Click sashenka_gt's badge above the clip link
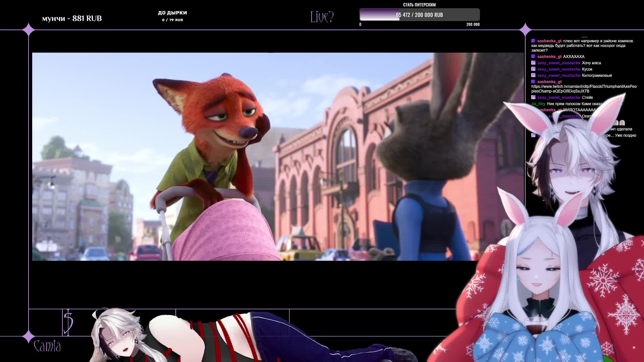644x362 pixels. point(533,82)
